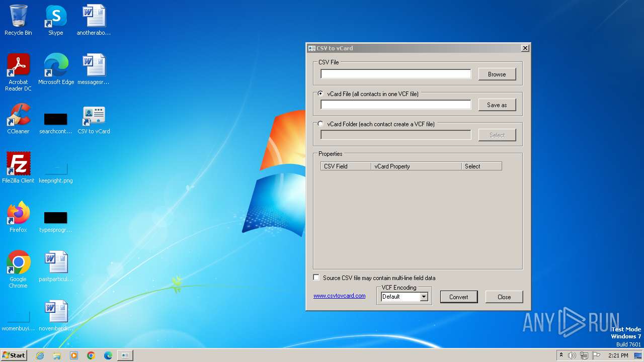Screen dimensions: 644x362
Task: Launch FileZilla Client desktop shortcut
Action: pyautogui.click(x=18, y=168)
